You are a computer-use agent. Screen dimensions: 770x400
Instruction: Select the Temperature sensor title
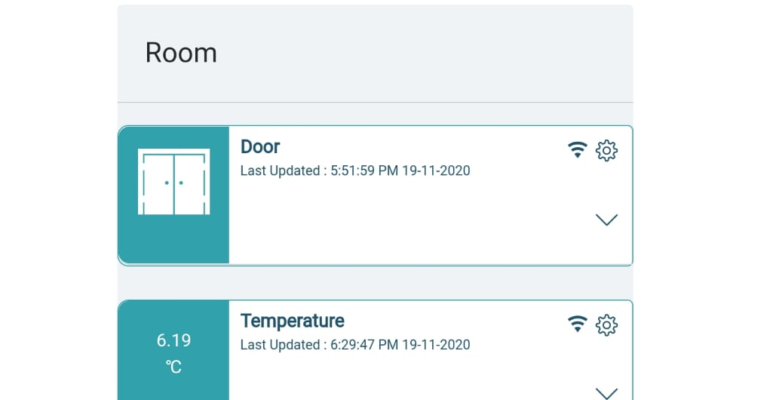pos(292,321)
